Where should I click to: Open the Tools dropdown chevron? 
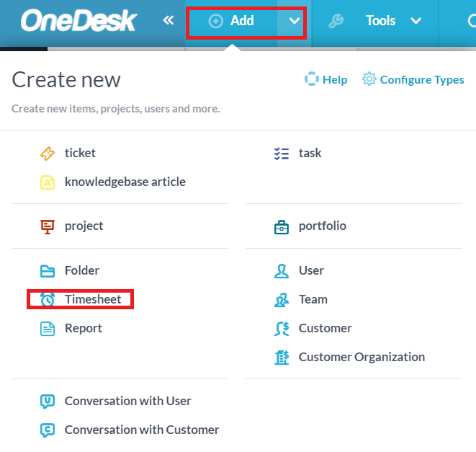pos(416,21)
